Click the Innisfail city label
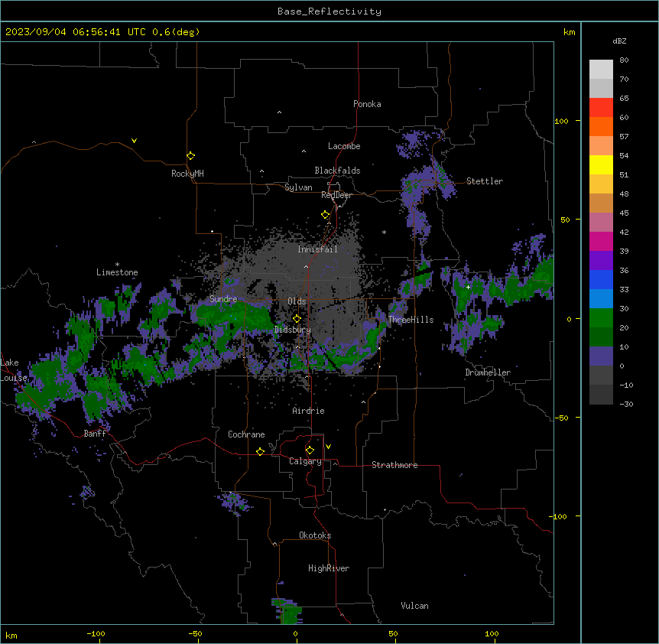659x644 pixels. tap(317, 249)
